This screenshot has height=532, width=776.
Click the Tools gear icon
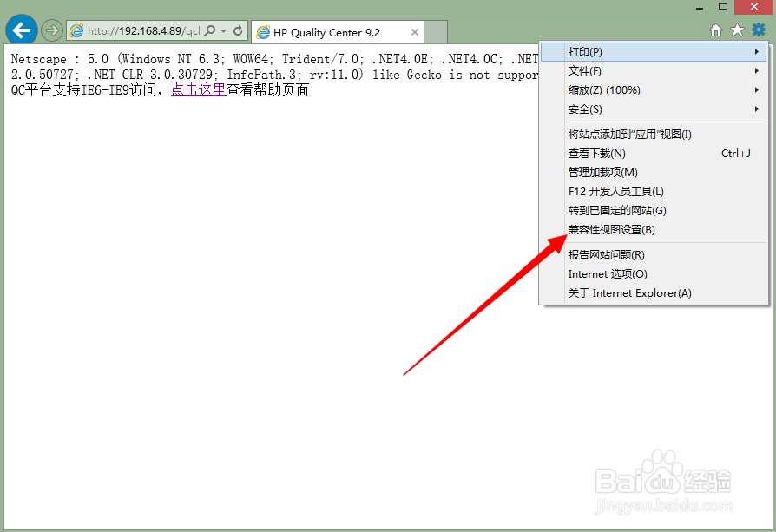click(x=758, y=30)
